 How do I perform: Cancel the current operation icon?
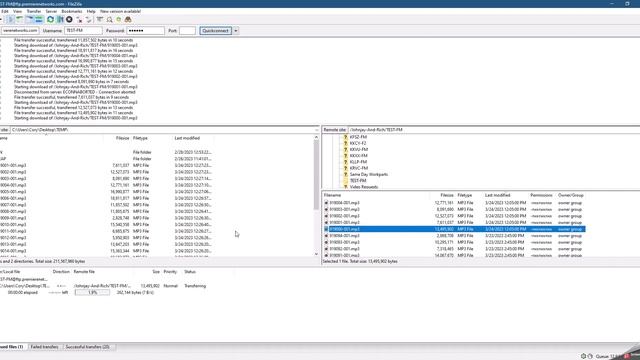(x=69, y=19)
